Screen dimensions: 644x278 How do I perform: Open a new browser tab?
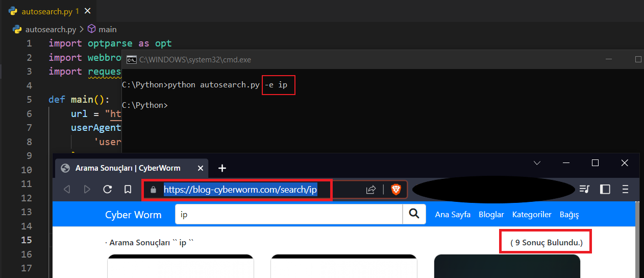222,168
